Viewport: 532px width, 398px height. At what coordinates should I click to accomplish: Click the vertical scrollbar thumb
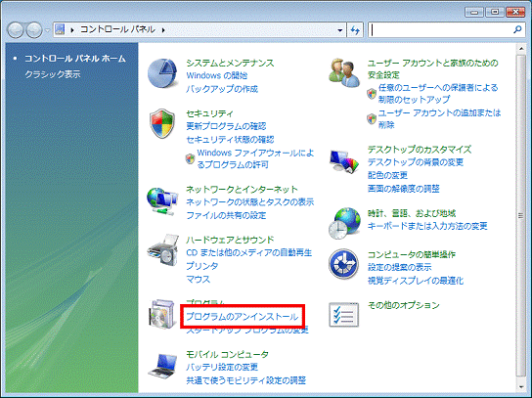(x=521, y=215)
